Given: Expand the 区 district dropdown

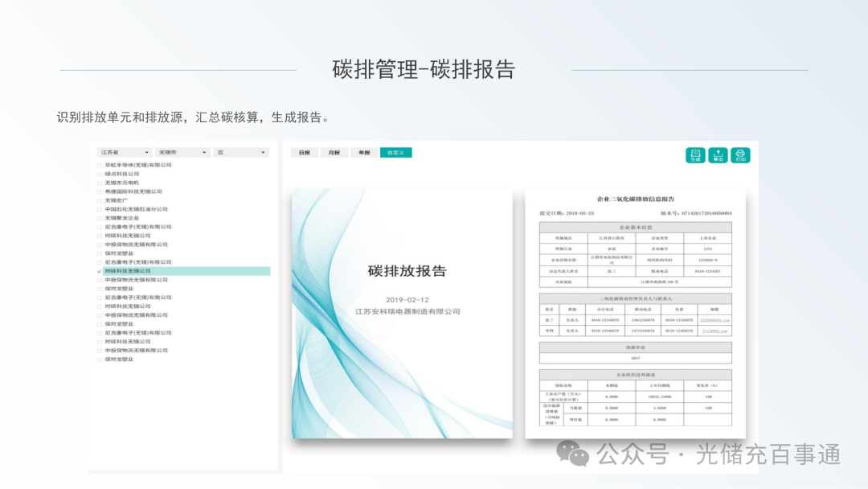Looking at the screenshot, I should 241,152.
